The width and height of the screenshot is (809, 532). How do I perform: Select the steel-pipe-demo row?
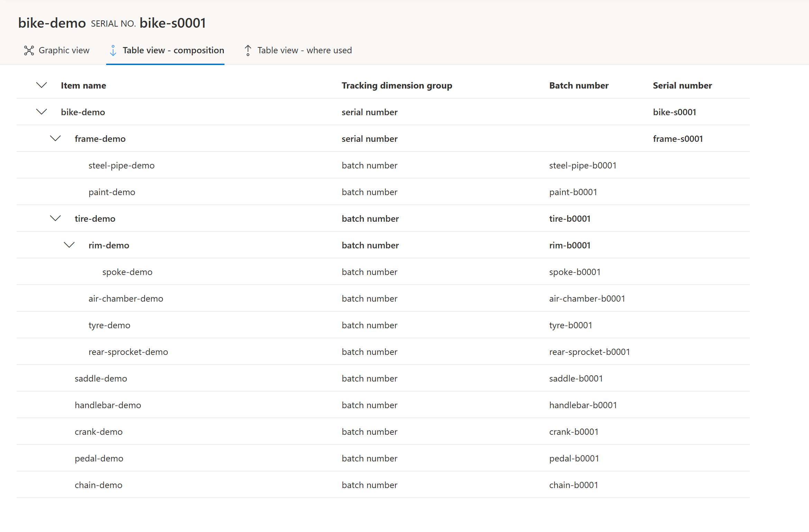121,165
